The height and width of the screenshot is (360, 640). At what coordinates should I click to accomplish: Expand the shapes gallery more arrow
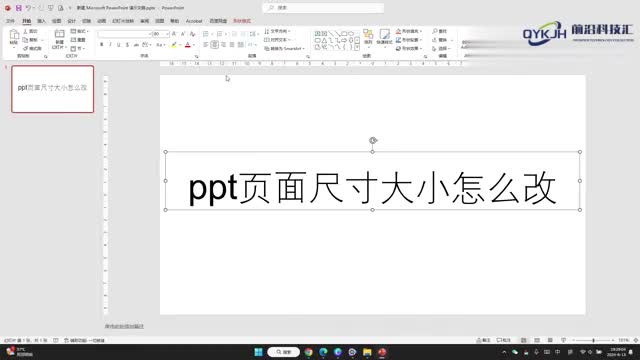pyautogui.click(x=357, y=48)
